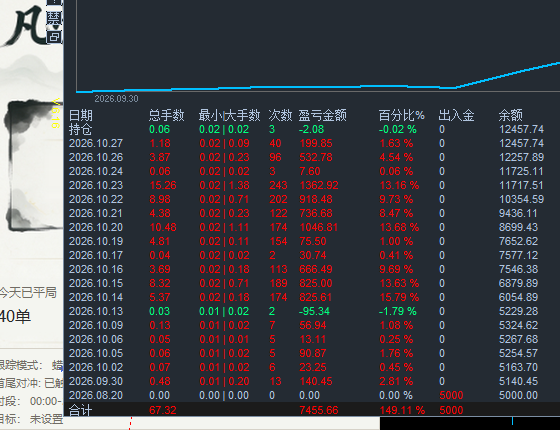This screenshot has width=560, height=430.
Task: Click the overlapping windows restore icon
Action: coord(55,36)
